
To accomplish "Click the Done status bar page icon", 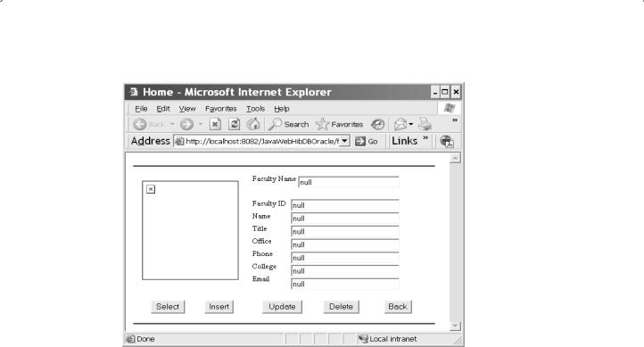I will pos(130,339).
